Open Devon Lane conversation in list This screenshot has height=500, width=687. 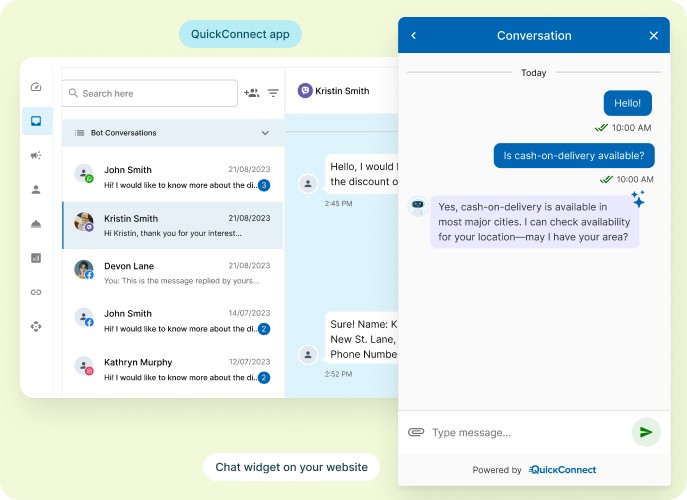point(173,271)
